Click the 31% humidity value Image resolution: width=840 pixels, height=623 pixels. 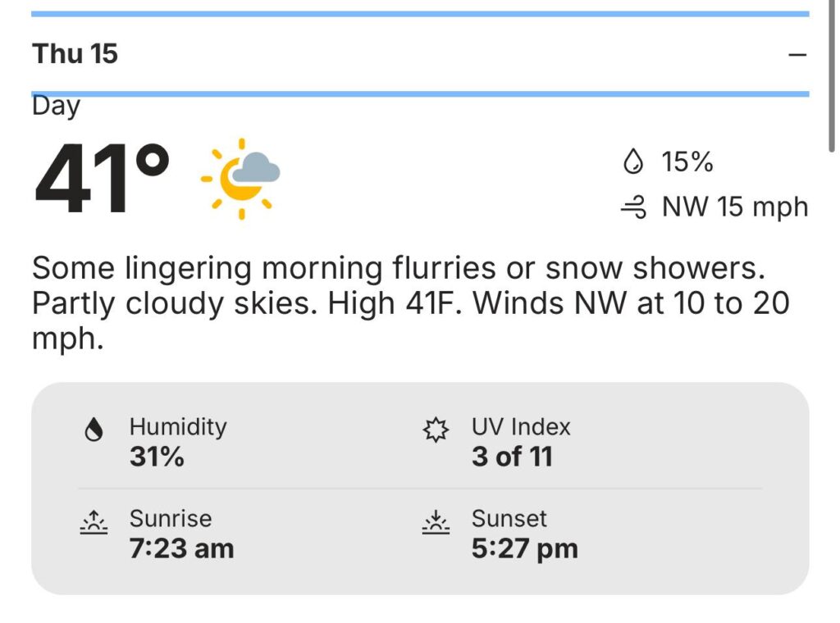click(157, 457)
